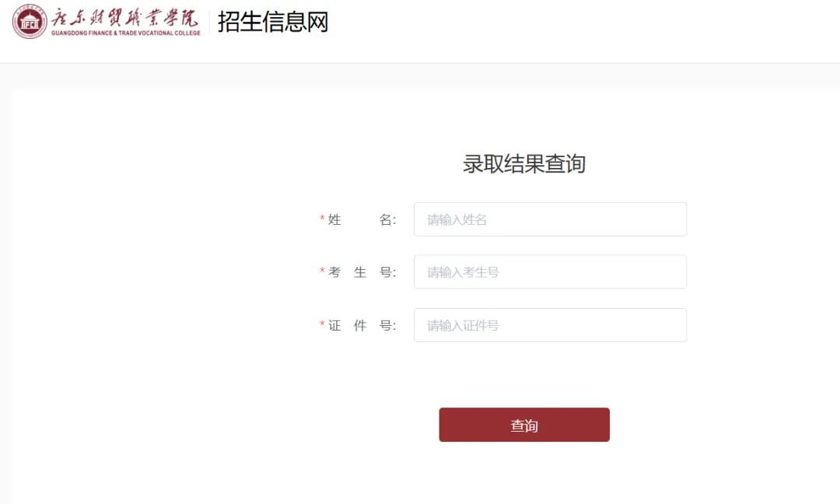Screen dimensions: 840x504
Task: Click the 姓名 field label
Action: click(x=362, y=220)
